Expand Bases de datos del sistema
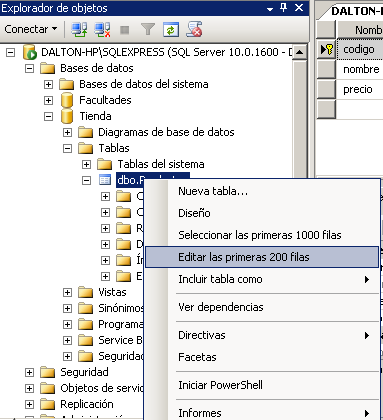The width and height of the screenshot is (383, 420). (48, 84)
